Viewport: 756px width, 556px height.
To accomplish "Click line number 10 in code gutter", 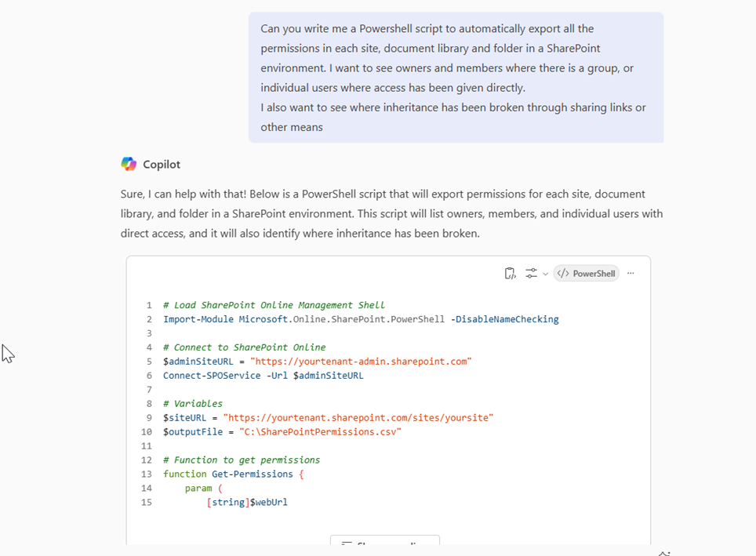I will pyautogui.click(x=146, y=432).
